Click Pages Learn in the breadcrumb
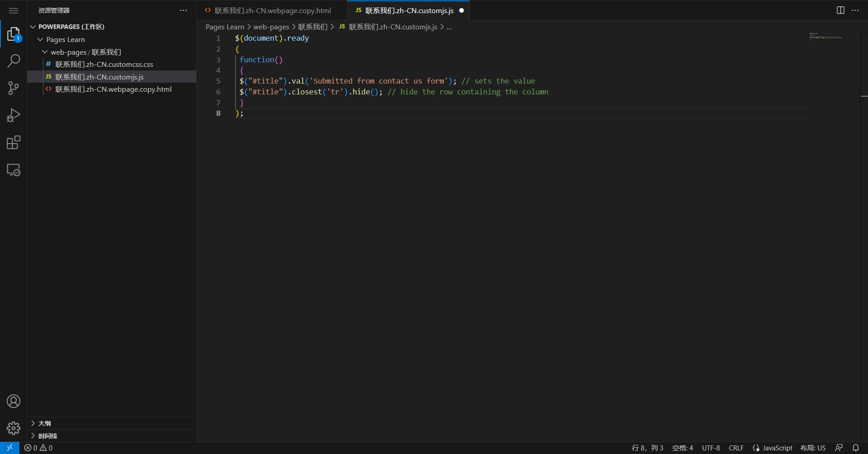This screenshot has height=454, width=868. [225, 27]
